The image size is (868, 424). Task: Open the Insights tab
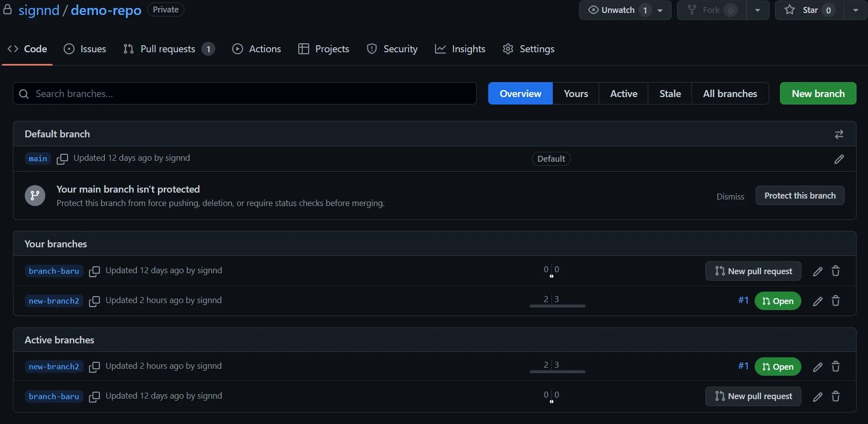[460, 49]
